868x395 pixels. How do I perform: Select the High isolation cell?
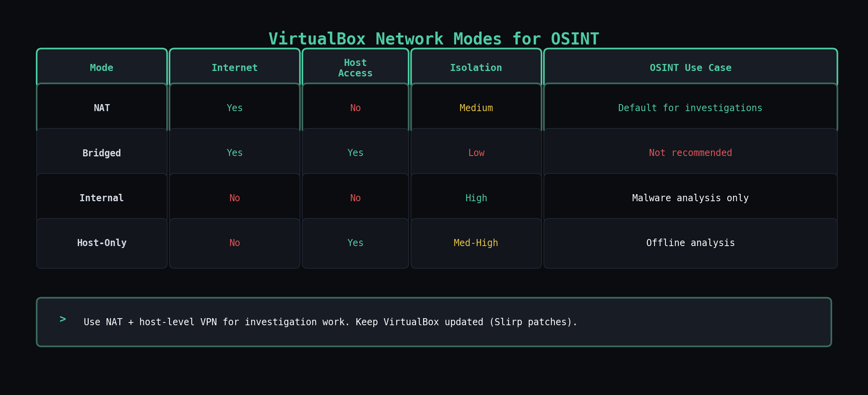click(476, 198)
